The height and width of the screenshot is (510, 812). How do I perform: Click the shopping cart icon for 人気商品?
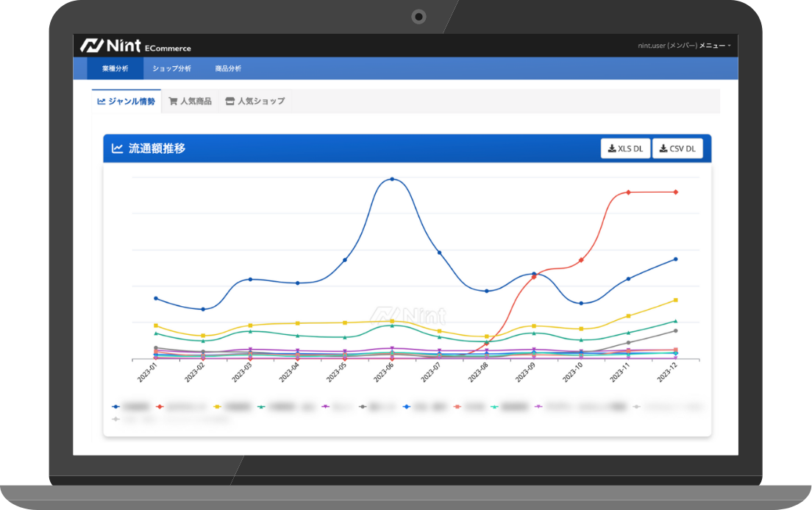point(173,102)
